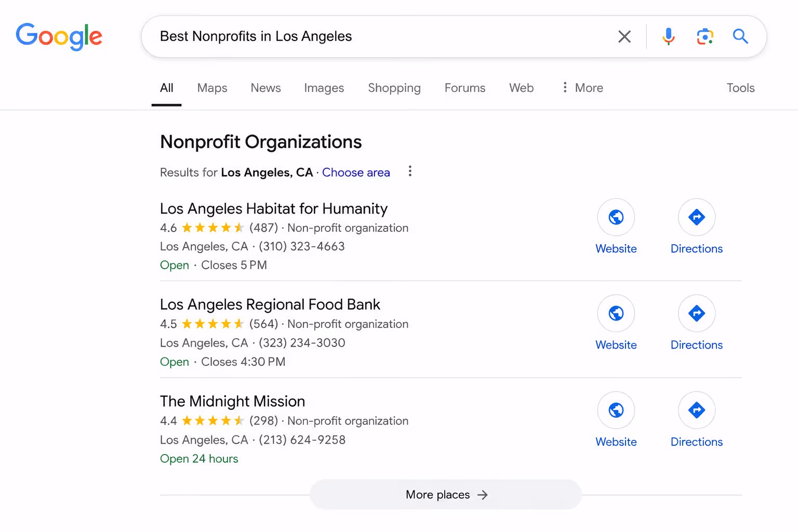
Task: Click Directions label for The Midnight Mission
Action: coord(697,442)
